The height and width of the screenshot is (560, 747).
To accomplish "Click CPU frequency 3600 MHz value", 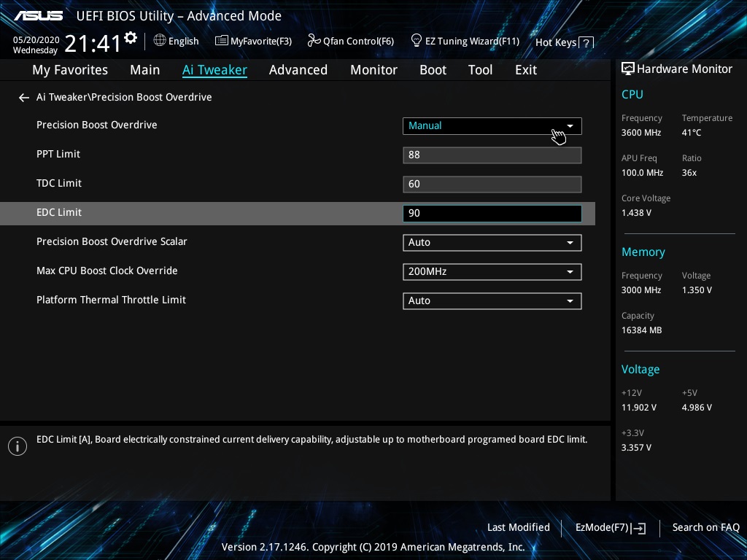I will [641, 133].
